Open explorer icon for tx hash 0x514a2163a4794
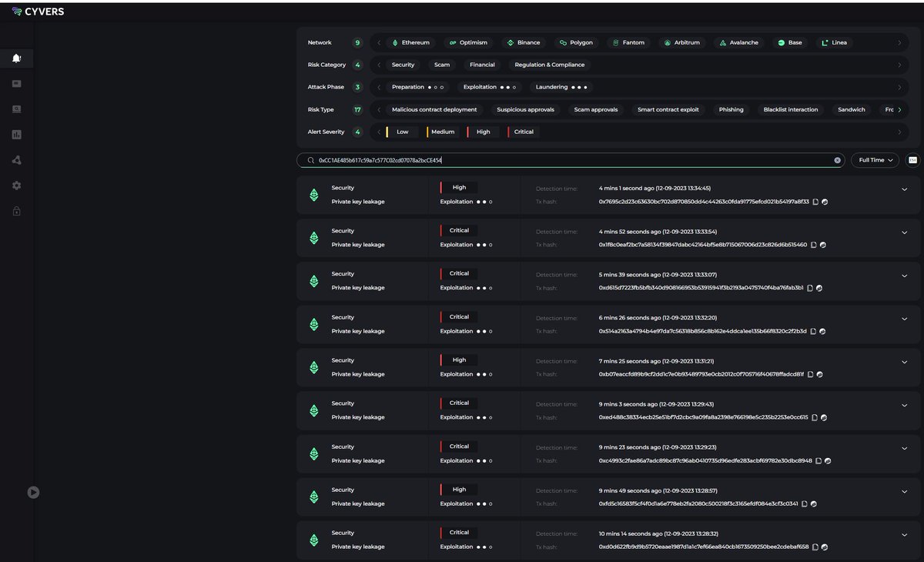The height and width of the screenshot is (562, 924). point(822,331)
